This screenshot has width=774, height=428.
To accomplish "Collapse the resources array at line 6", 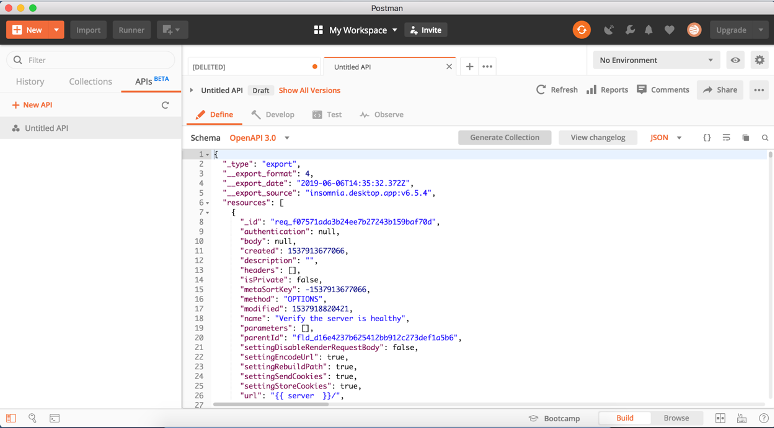I will pyautogui.click(x=206, y=203).
